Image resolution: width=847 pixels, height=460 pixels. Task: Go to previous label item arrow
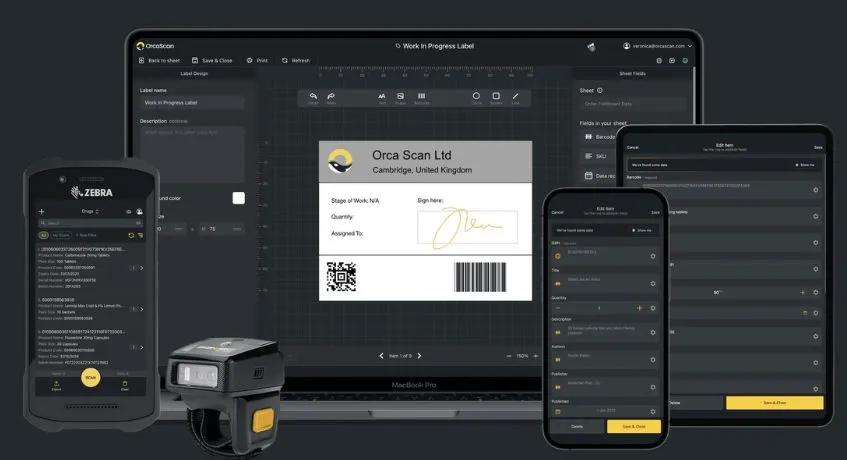381,356
